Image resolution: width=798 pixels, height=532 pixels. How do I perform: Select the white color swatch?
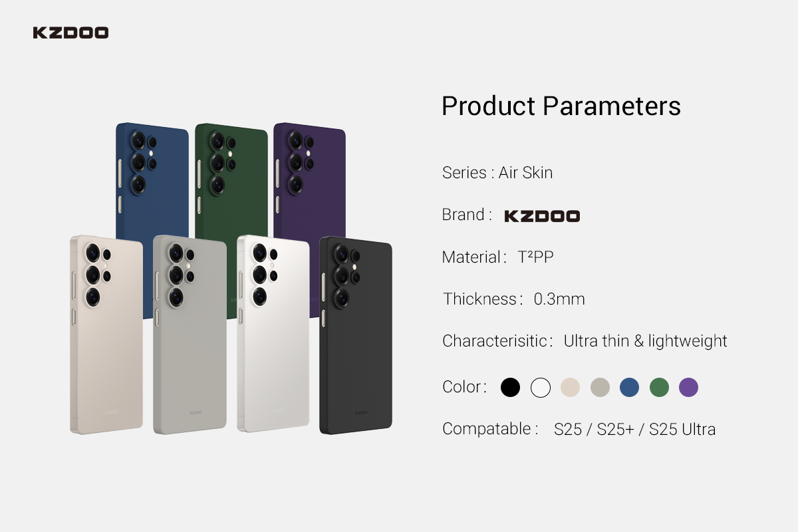(541, 387)
